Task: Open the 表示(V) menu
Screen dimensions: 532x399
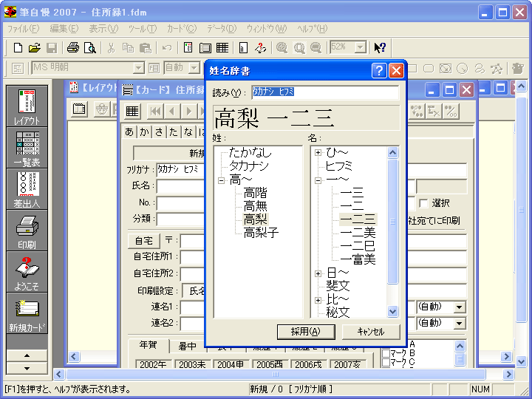Action: (103, 29)
